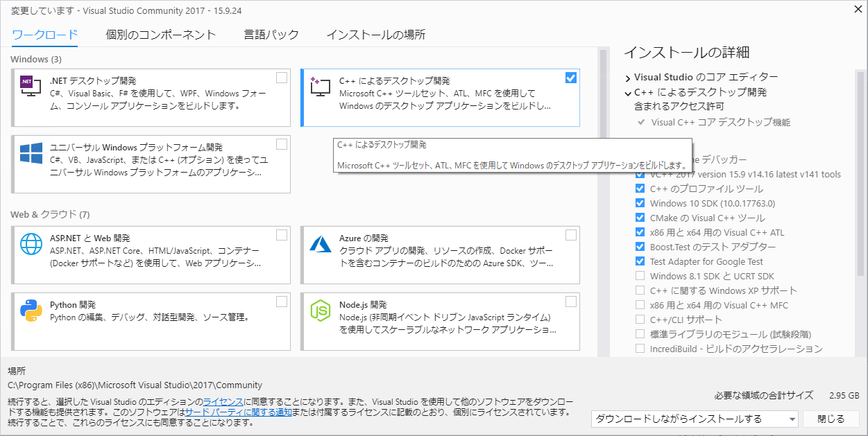Check the Azure の開発 workload checkbox
Viewport: 868px width, 436px height.
[571, 235]
